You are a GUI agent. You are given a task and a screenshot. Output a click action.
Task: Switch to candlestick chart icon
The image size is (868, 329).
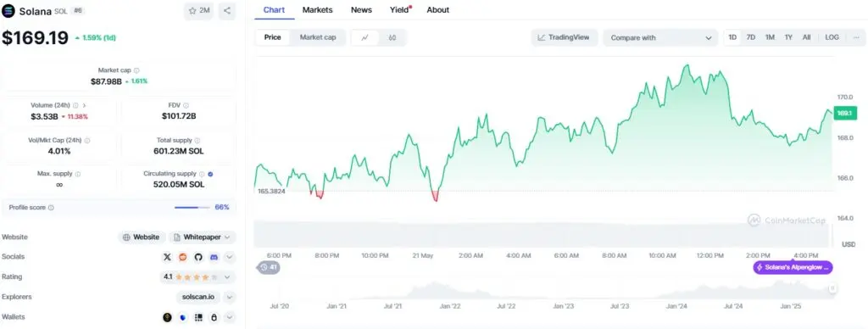click(392, 37)
